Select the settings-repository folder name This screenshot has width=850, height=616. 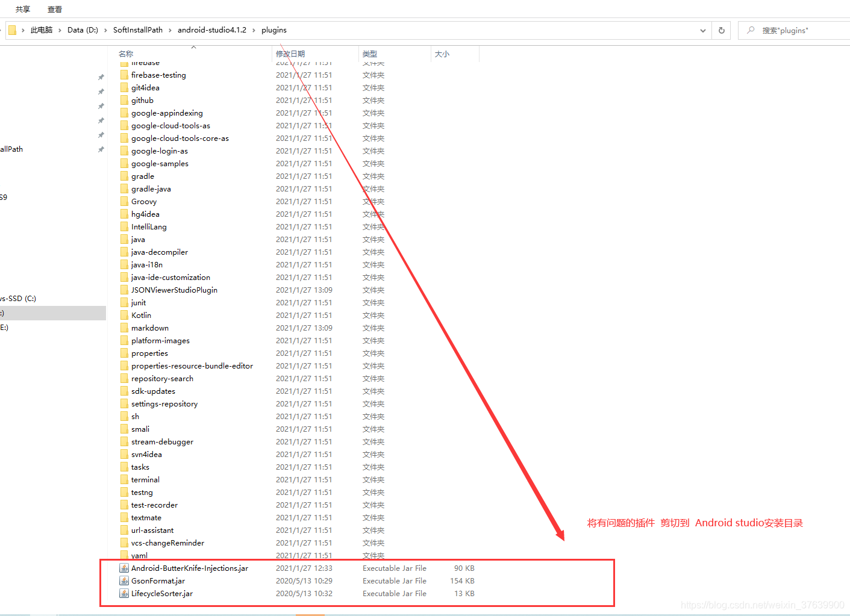[164, 404]
